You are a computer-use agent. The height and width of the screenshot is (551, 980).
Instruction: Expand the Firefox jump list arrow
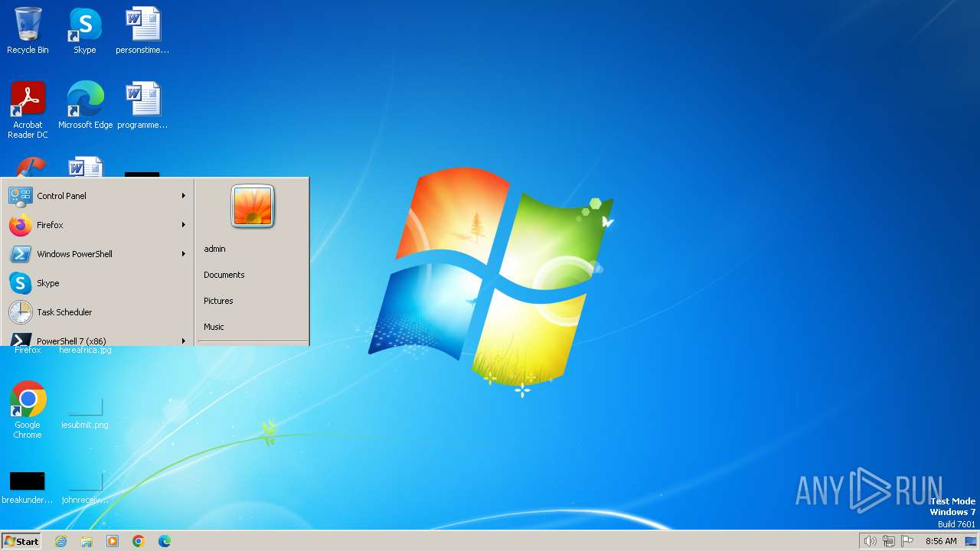(184, 225)
